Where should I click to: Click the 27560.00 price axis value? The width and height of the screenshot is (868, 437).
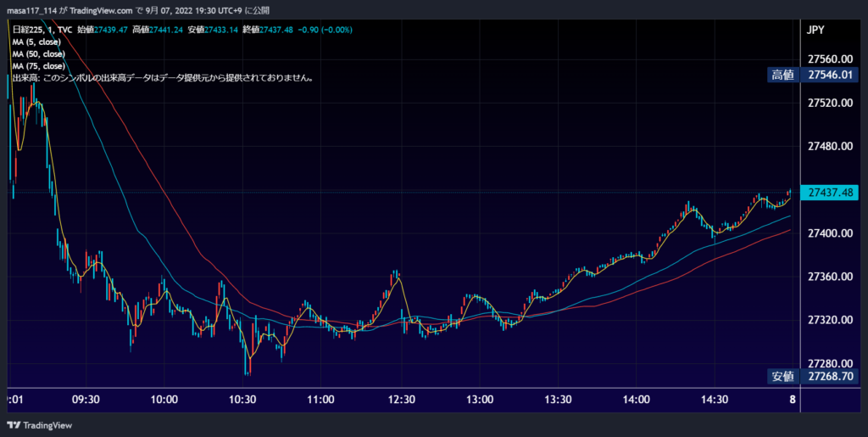pos(830,59)
